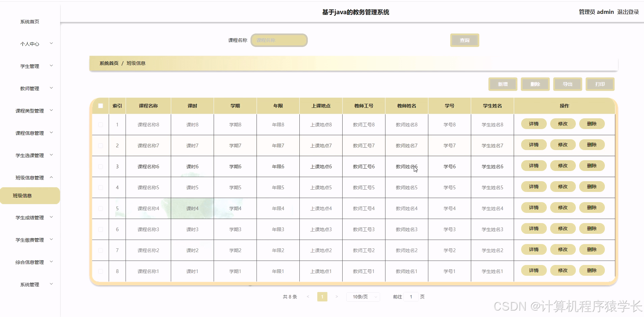Select 系统首页 in the sidebar

click(29, 21)
